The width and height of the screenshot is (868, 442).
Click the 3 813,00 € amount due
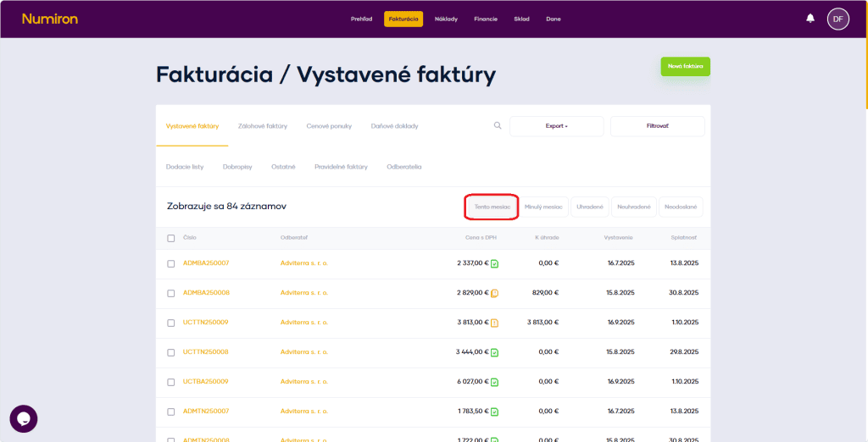542,322
